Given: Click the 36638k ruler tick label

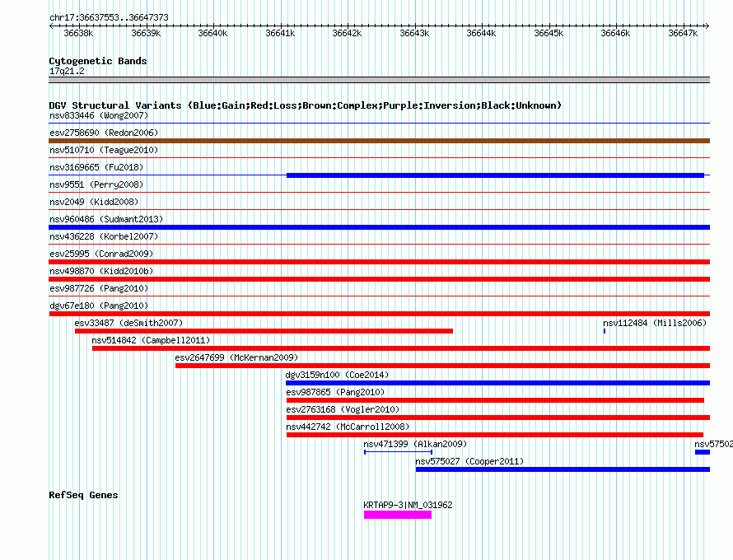Looking at the screenshot, I should (78, 33).
